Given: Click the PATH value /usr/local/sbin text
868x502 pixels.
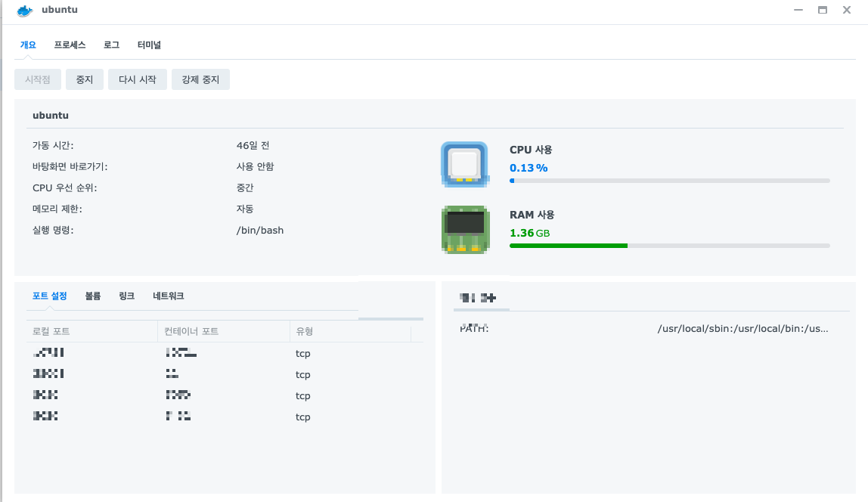Looking at the screenshot, I should (743, 329).
